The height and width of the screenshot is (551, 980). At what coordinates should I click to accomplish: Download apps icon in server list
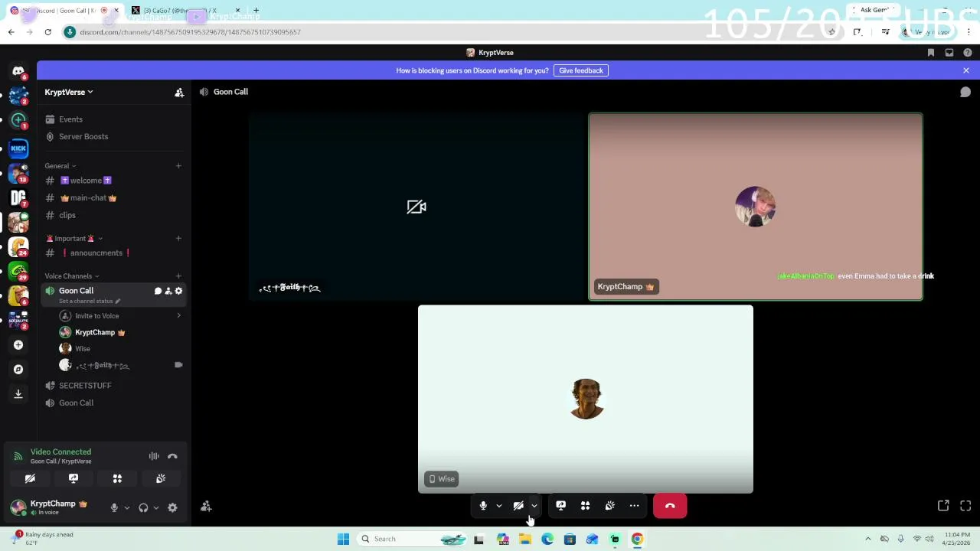(18, 394)
